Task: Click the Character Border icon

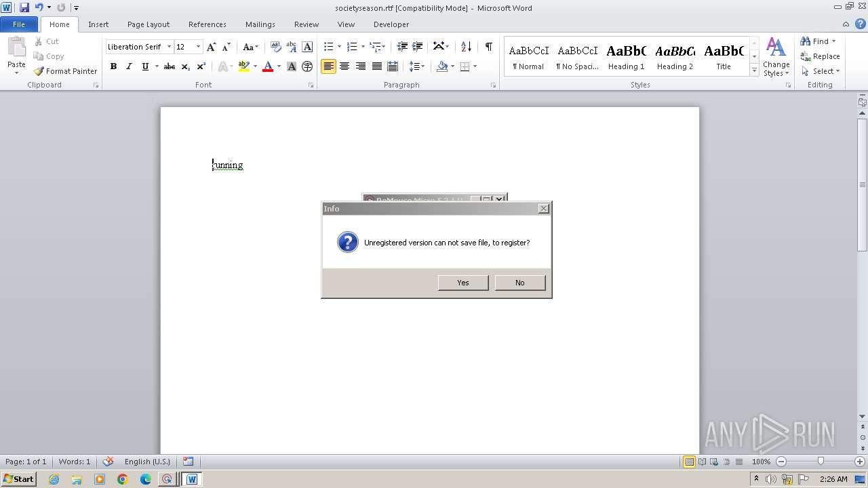Action: coord(307,47)
